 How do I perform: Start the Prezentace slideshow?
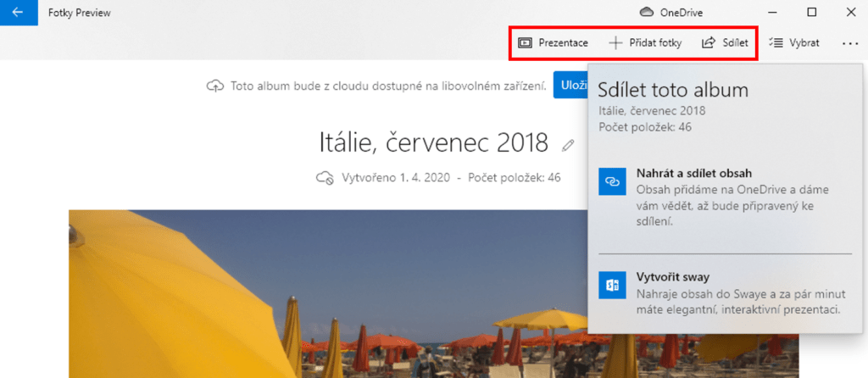click(x=553, y=43)
